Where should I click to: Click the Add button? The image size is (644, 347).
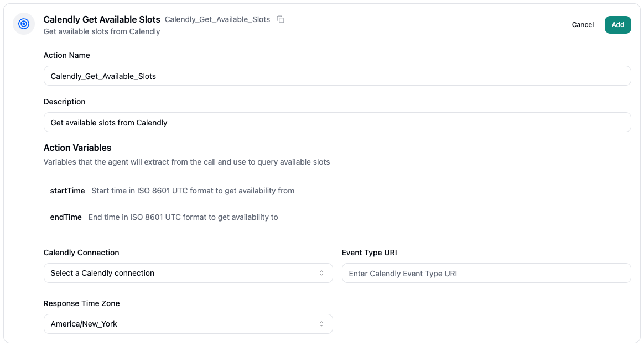tap(617, 25)
